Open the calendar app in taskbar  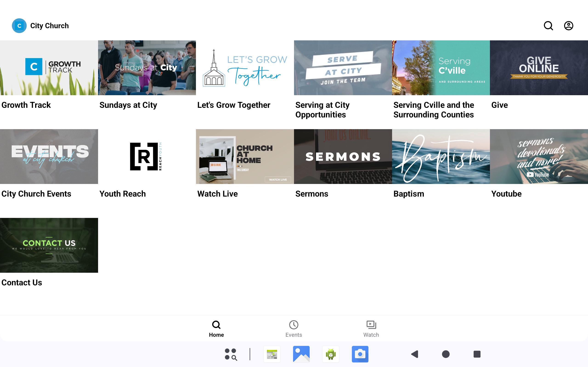(x=272, y=354)
